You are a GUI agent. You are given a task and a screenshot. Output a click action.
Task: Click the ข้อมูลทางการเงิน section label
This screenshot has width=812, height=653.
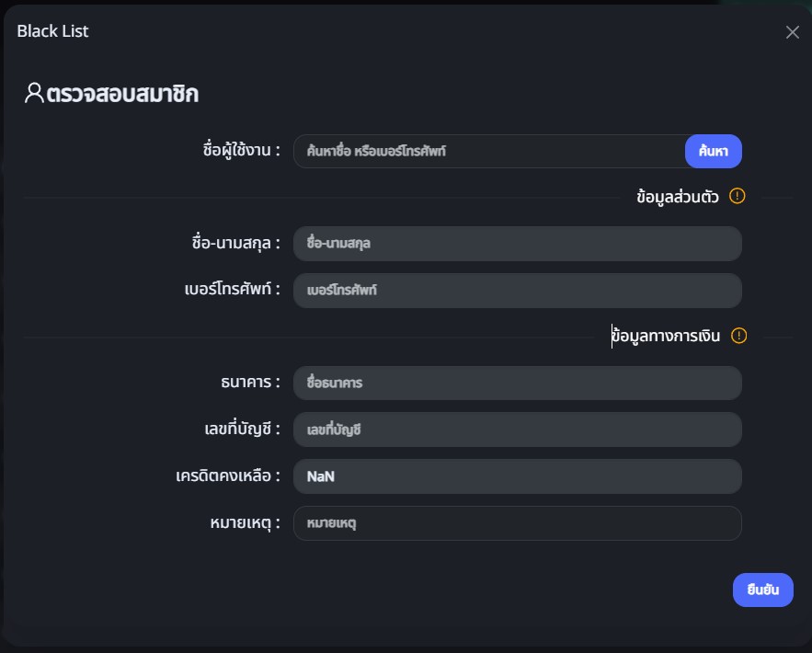666,336
